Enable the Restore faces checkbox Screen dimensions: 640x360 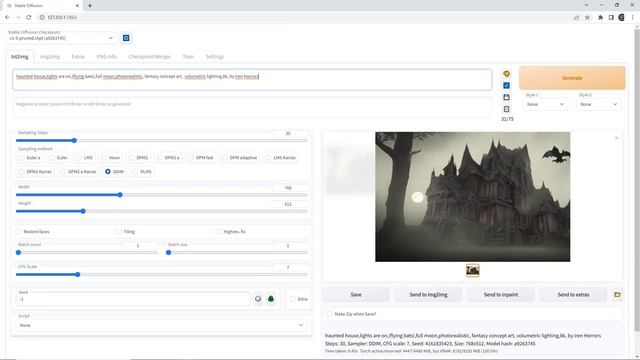click(18, 231)
